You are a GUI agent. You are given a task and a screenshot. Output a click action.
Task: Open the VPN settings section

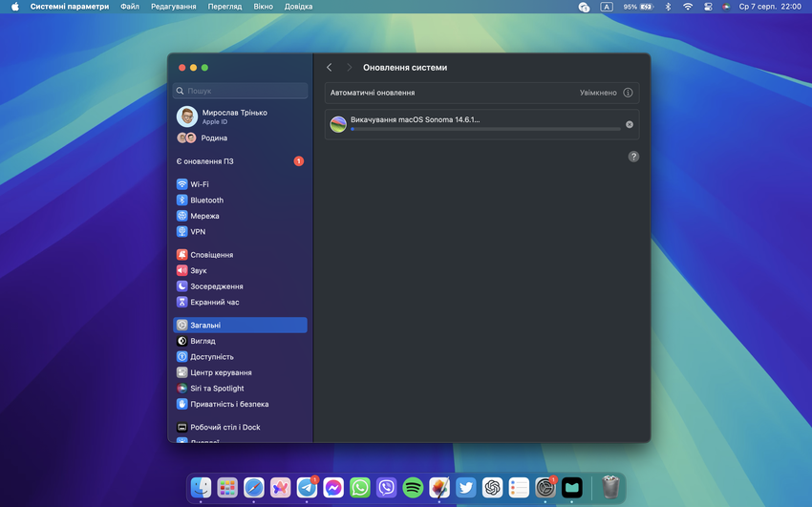197,232
